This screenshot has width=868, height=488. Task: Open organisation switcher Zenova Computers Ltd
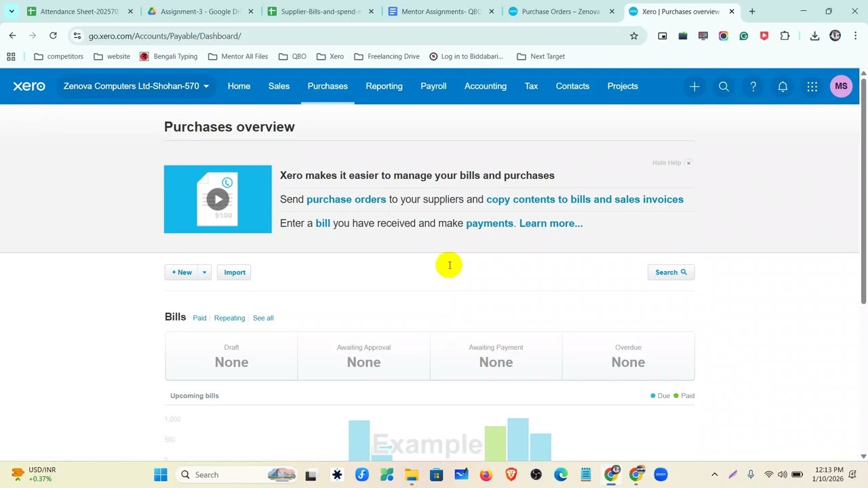point(136,86)
